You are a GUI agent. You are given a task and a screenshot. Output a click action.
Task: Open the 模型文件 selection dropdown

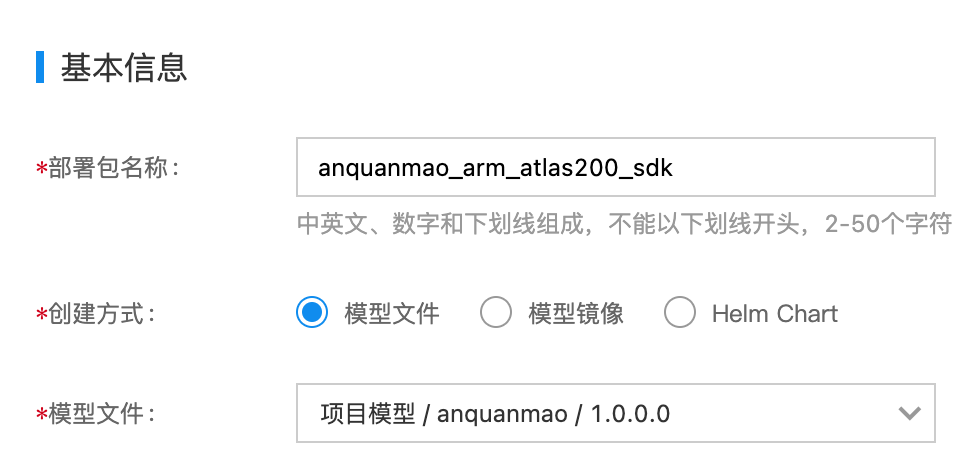[616, 413]
